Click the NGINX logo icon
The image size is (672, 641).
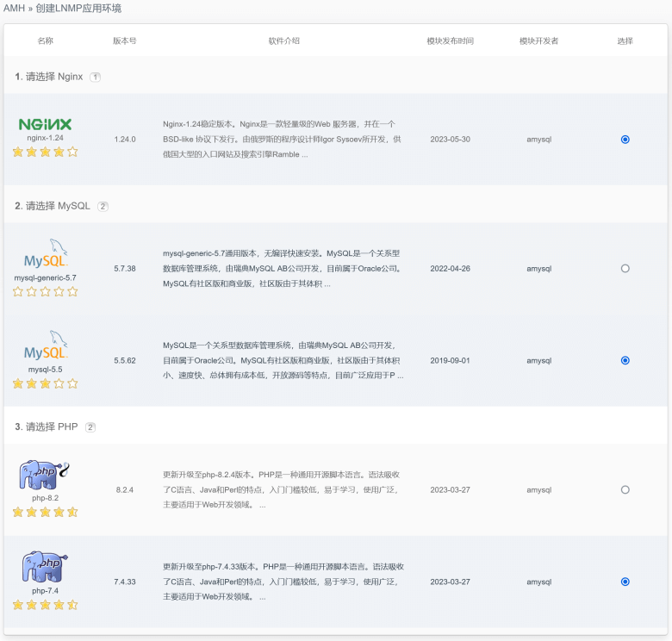coord(45,124)
